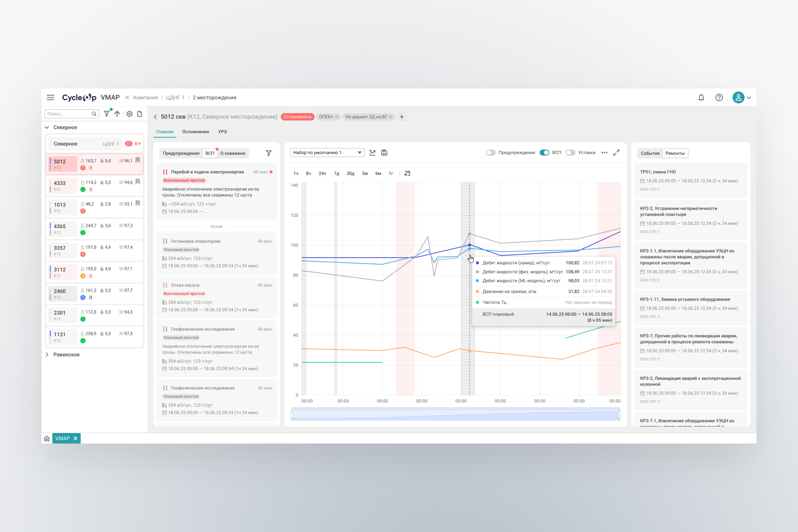Open the Набор по умолчанию 1 dropdown

point(327,153)
